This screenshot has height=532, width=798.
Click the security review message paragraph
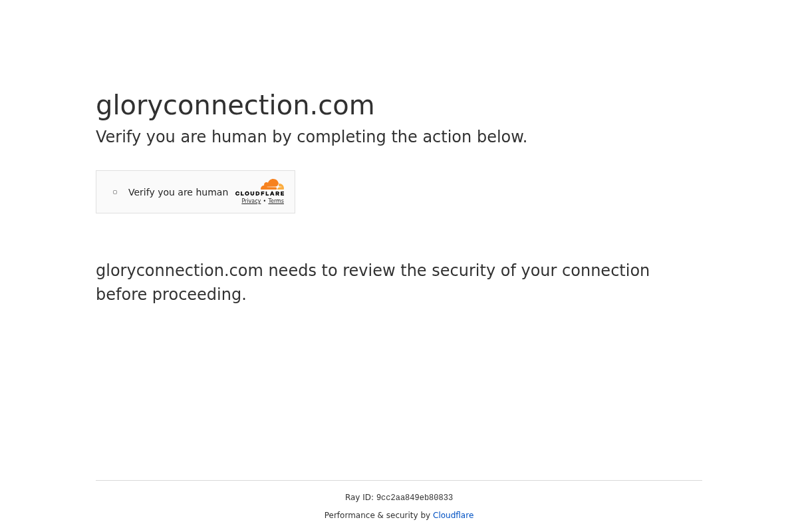tap(372, 282)
